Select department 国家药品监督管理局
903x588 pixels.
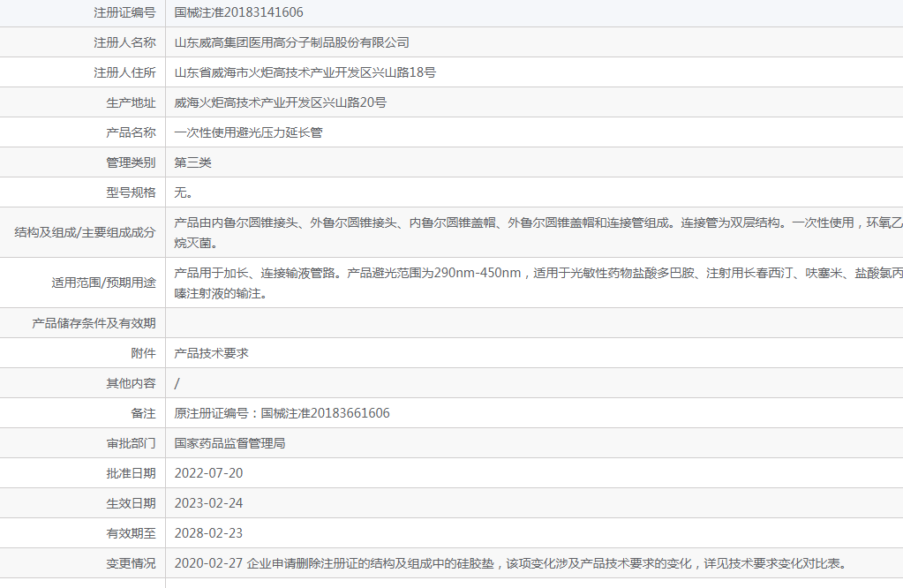click(x=230, y=443)
